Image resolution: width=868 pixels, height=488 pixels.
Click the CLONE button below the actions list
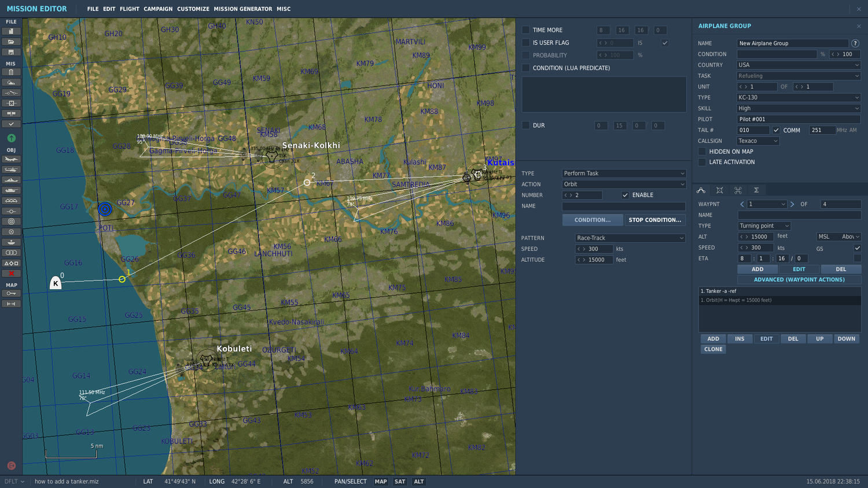coord(713,349)
